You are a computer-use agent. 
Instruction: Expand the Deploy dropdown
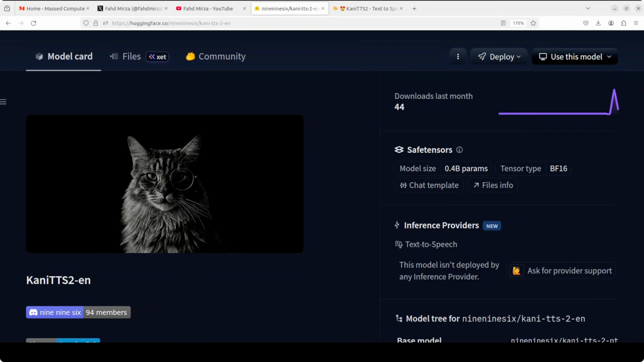point(499,57)
